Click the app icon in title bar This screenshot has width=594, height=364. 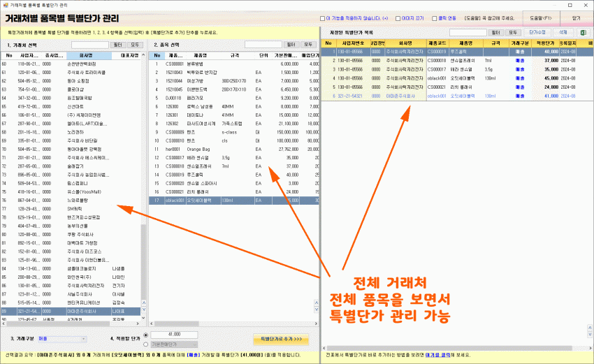click(5, 5)
